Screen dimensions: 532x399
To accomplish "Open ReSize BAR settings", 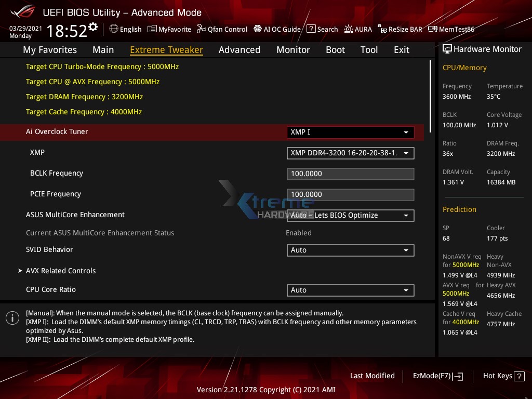I will tap(400, 29).
